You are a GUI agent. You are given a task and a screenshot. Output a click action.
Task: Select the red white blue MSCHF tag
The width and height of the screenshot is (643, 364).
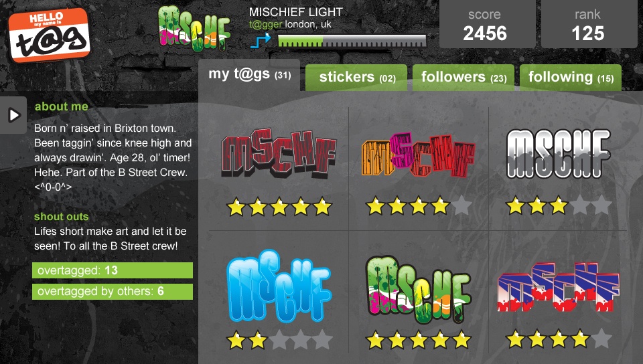[559, 286]
